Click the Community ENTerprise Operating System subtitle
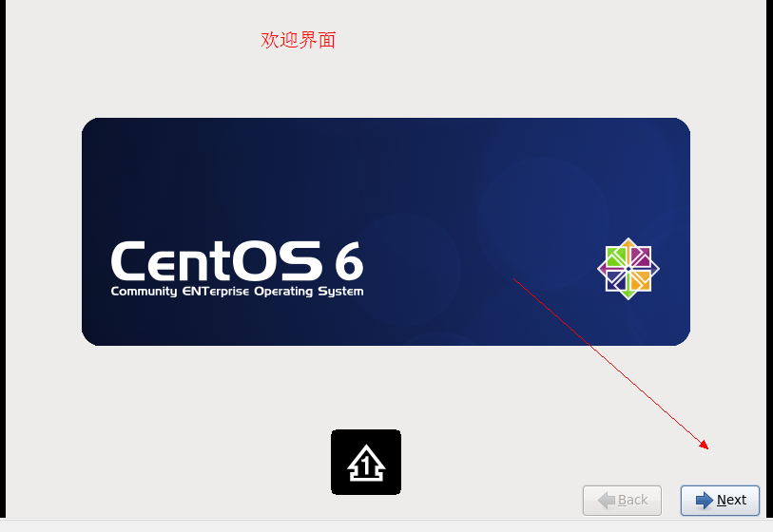This screenshot has width=773, height=532. coord(237,291)
